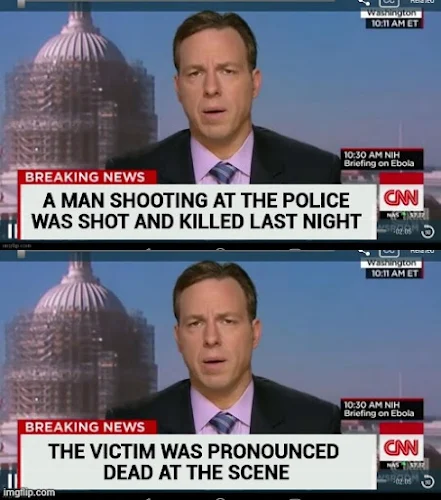
Task: Click the imgflip.com watermark link
Action: pyautogui.click(x=28, y=492)
